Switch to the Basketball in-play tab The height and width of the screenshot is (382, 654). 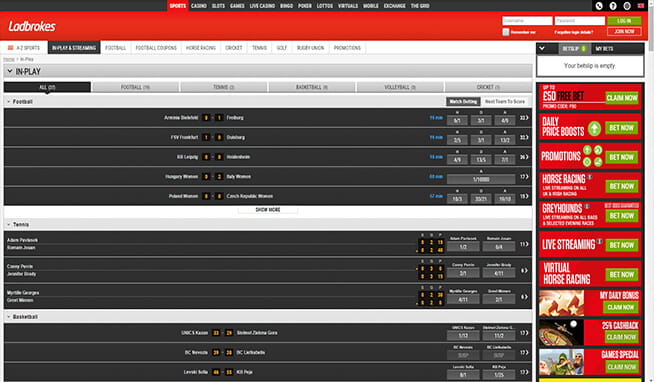[x=312, y=87]
